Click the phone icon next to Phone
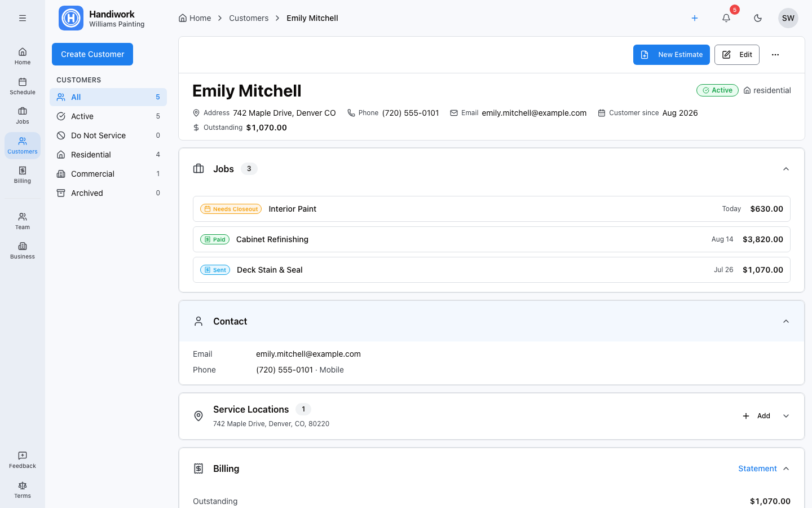 point(351,113)
